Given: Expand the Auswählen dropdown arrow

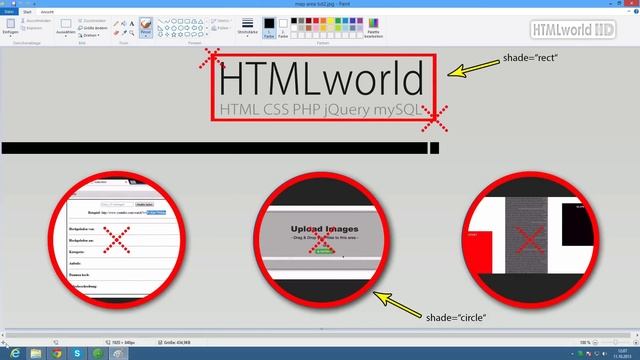Looking at the screenshot, I should 66,36.
